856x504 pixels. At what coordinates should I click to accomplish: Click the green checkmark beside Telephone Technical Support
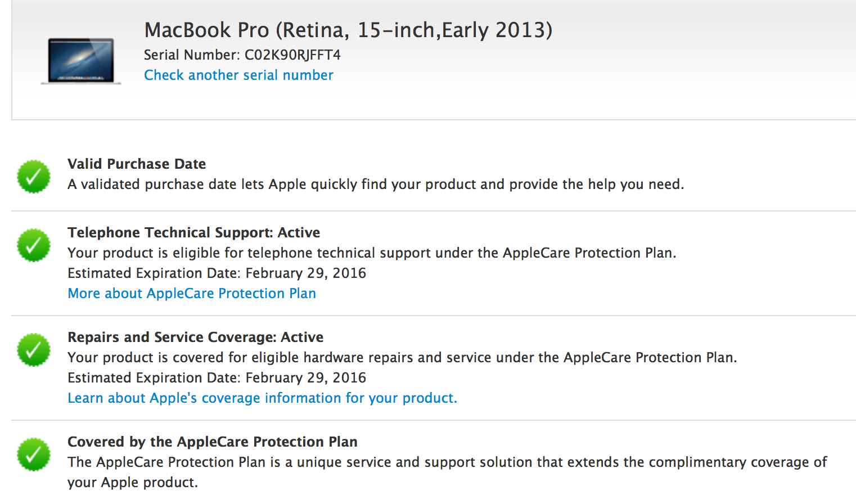coord(34,245)
